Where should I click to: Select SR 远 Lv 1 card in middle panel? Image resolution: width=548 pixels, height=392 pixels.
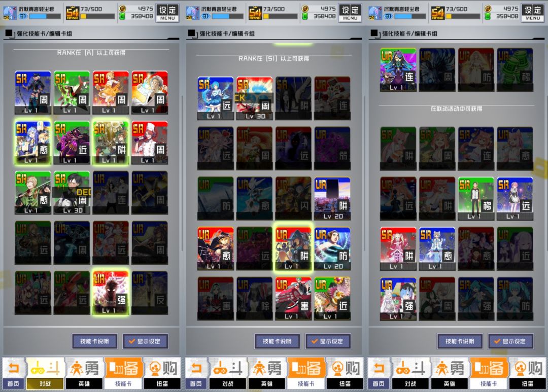click(x=215, y=98)
